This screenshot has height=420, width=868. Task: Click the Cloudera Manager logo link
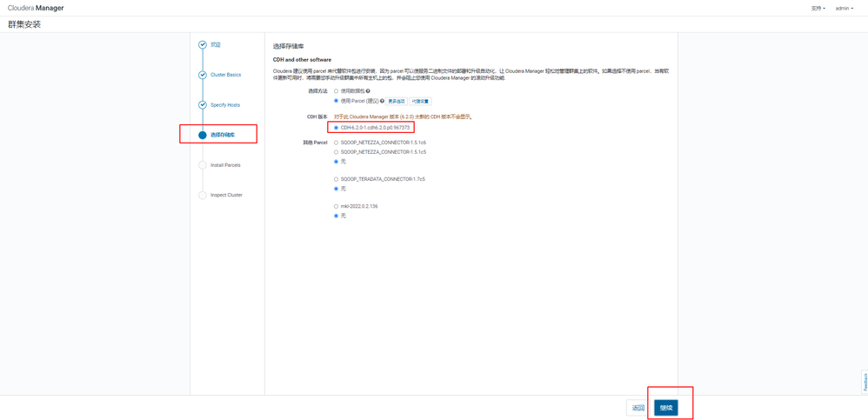(36, 9)
